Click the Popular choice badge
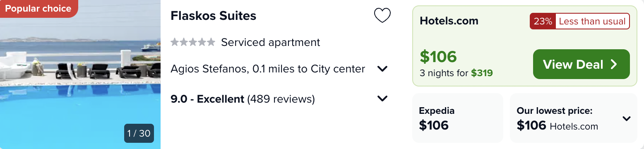Screen dimensions: 644x149 click(x=38, y=9)
